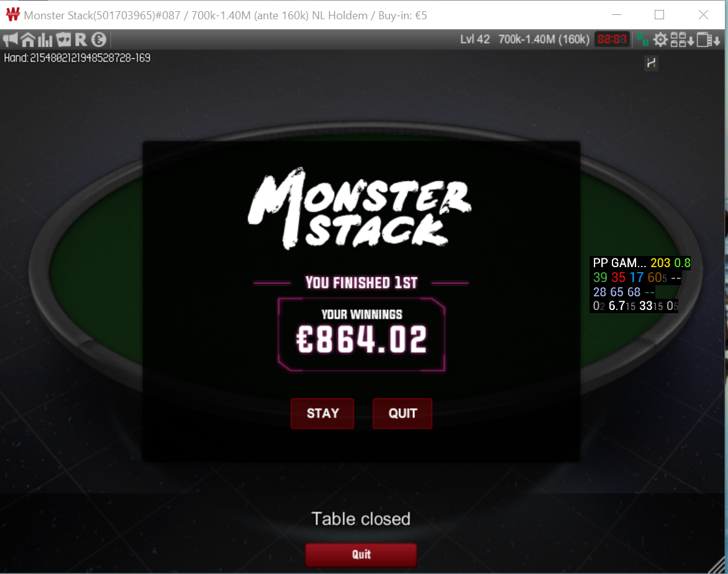Open the bar chart statistics icon

(45, 40)
